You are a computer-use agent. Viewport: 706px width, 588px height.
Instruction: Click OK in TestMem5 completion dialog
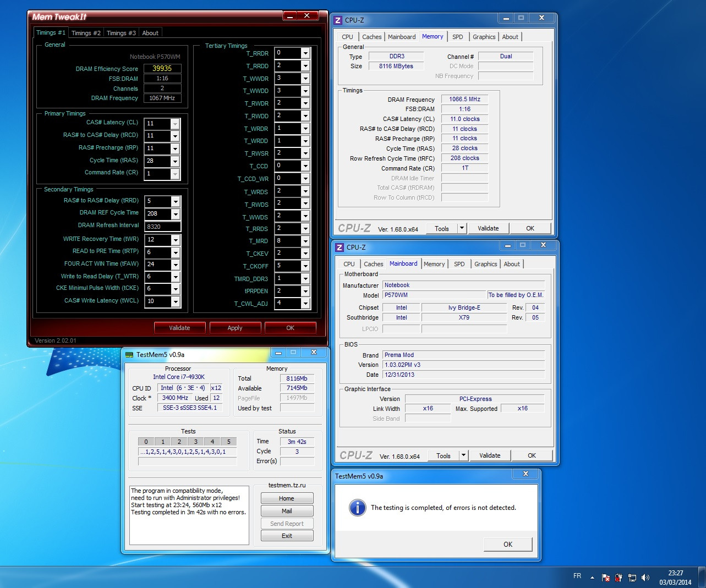(x=508, y=544)
